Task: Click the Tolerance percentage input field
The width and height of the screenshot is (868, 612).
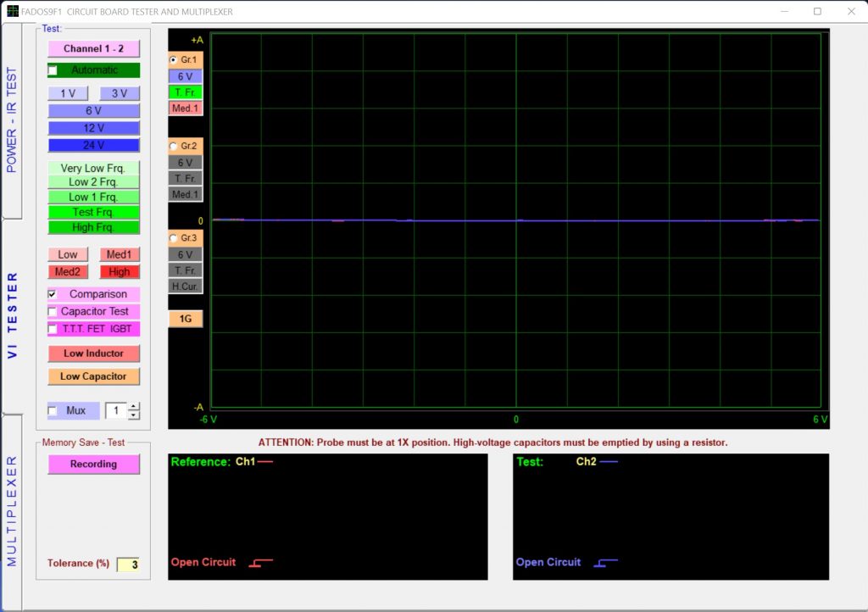Action: [128, 565]
